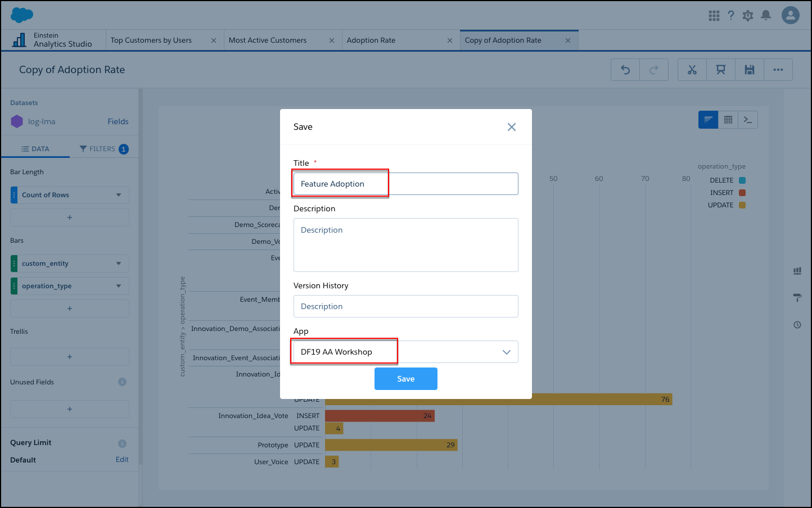Add an Unused Fields entry with plus
812x508 pixels.
70,409
